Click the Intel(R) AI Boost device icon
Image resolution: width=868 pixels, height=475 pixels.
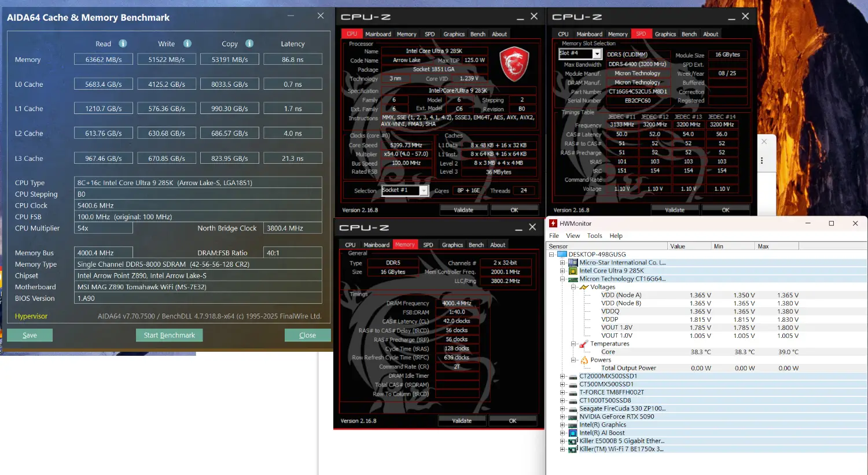(x=573, y=433)
